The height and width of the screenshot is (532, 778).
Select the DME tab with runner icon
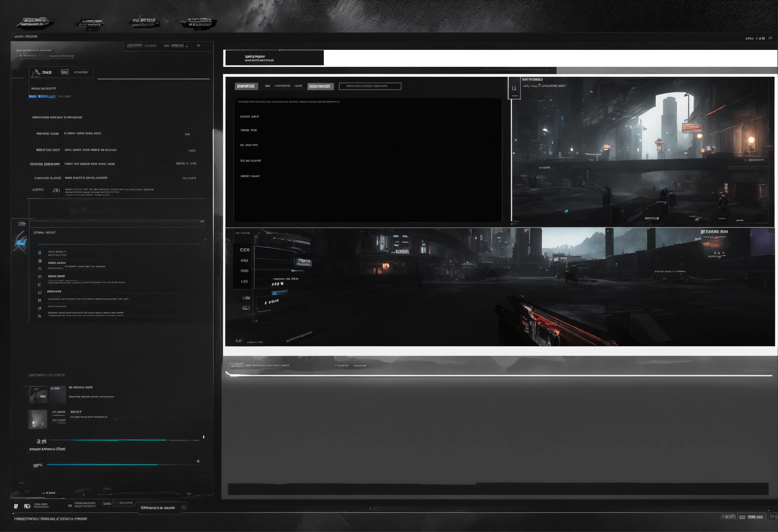60,72
